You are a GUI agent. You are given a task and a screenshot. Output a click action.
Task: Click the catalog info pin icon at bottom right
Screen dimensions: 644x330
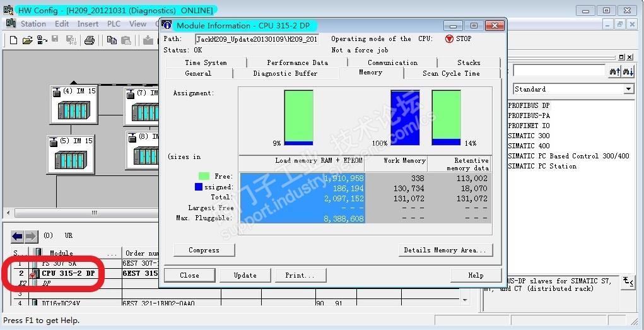point(628,282)
